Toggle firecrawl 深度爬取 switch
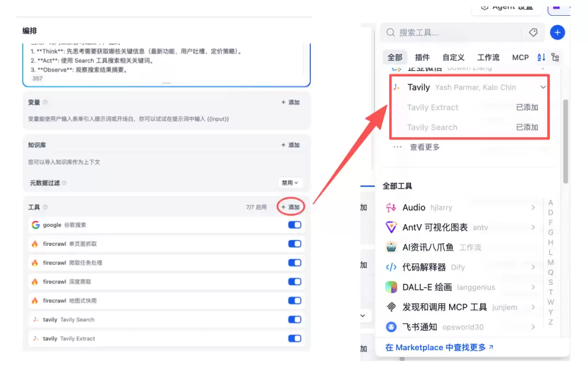This screenshot has width=588, height=372. click(295, 282)
